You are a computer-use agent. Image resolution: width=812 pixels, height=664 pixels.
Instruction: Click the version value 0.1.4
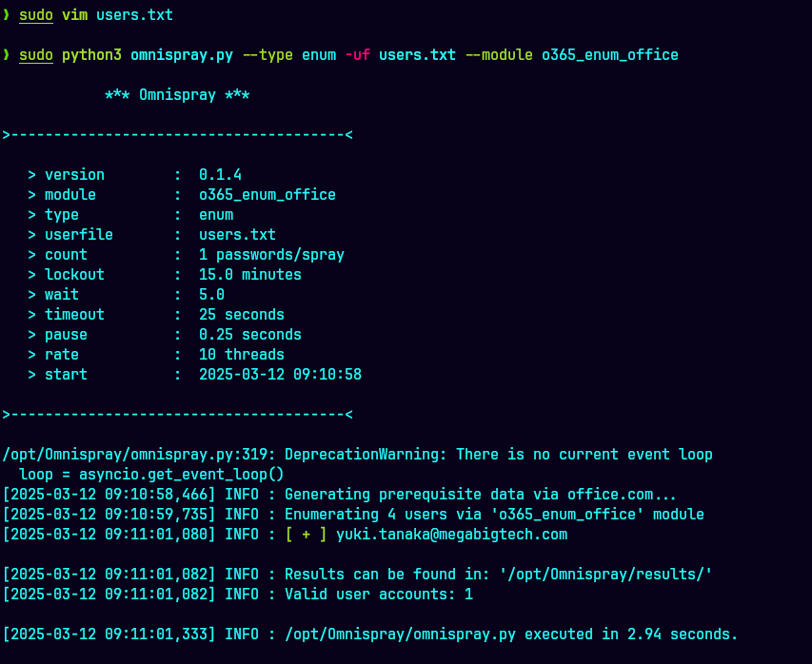coord(220,175)
